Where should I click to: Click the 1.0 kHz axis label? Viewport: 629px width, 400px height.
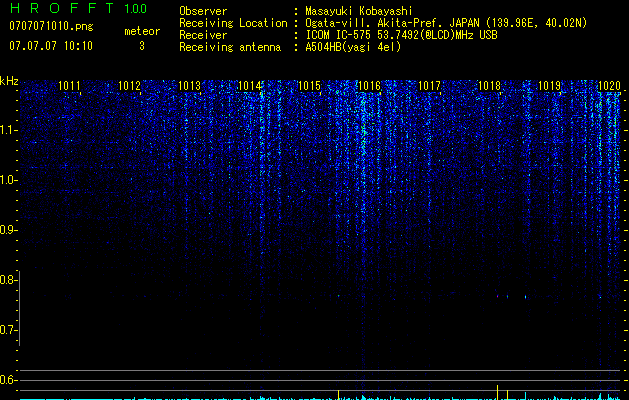pyautogui.click(x=8, y=180)
